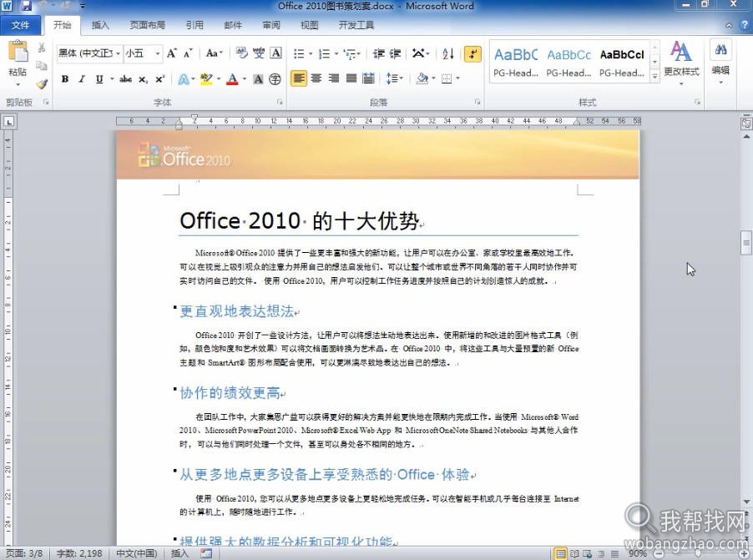This screenshot has height=560, width=753.
Task: Open the line spacing dropdown
Action: point(395,78)
